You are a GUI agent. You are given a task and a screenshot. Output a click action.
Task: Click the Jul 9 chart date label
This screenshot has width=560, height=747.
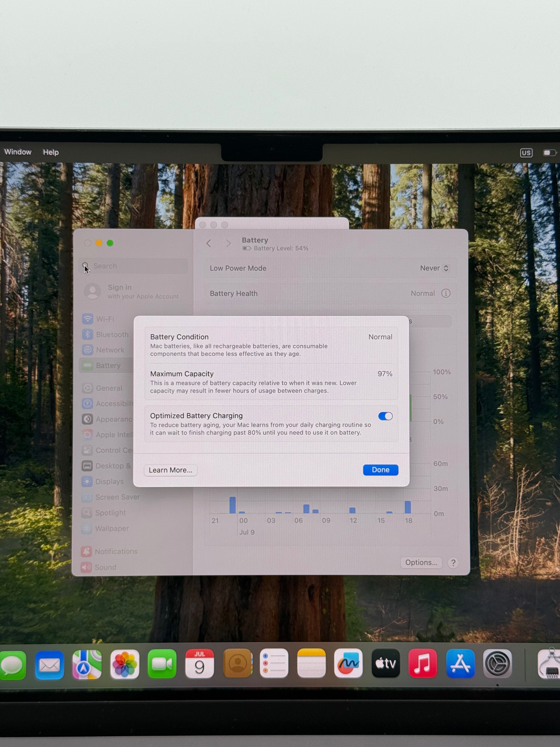(247, 532)
